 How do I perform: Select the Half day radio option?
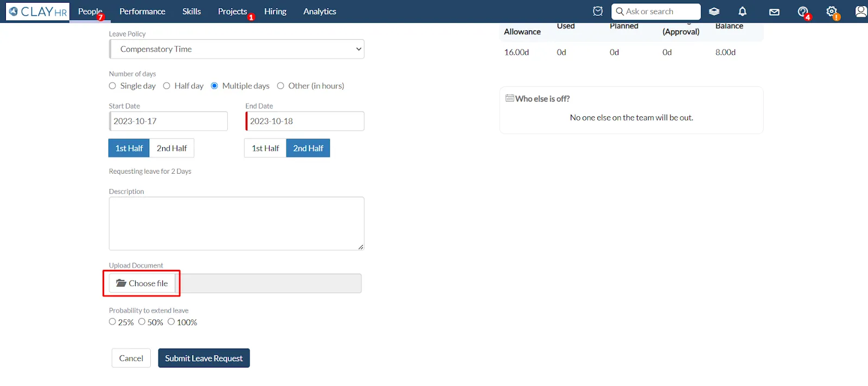[167, 86]
